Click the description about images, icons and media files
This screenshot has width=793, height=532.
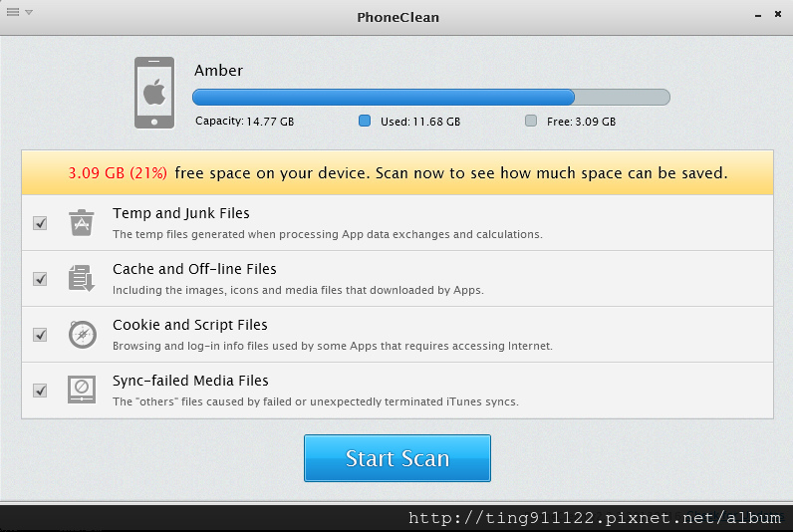click(x=298, y=290)
